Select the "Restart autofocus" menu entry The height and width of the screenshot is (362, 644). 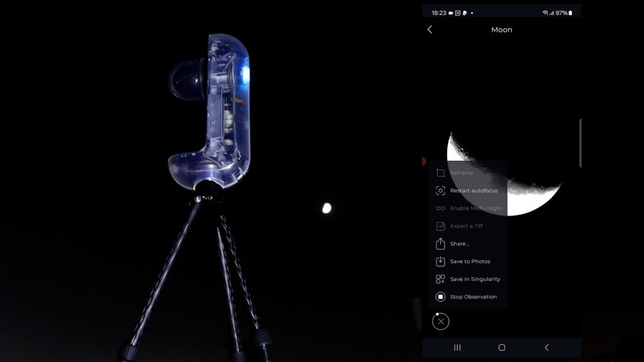click(474, 190)
